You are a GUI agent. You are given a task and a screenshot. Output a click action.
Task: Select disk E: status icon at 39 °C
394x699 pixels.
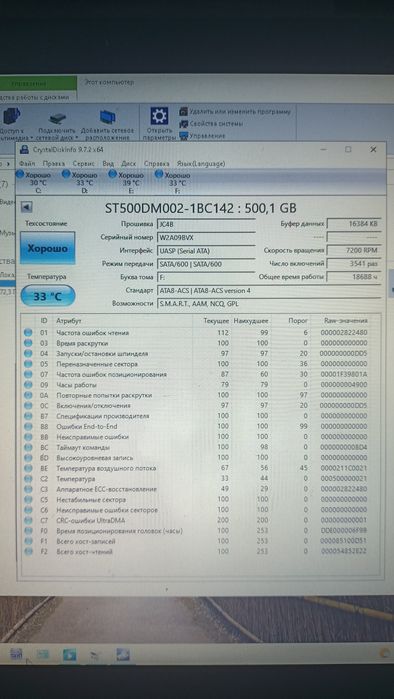click(x=113, y=174)
